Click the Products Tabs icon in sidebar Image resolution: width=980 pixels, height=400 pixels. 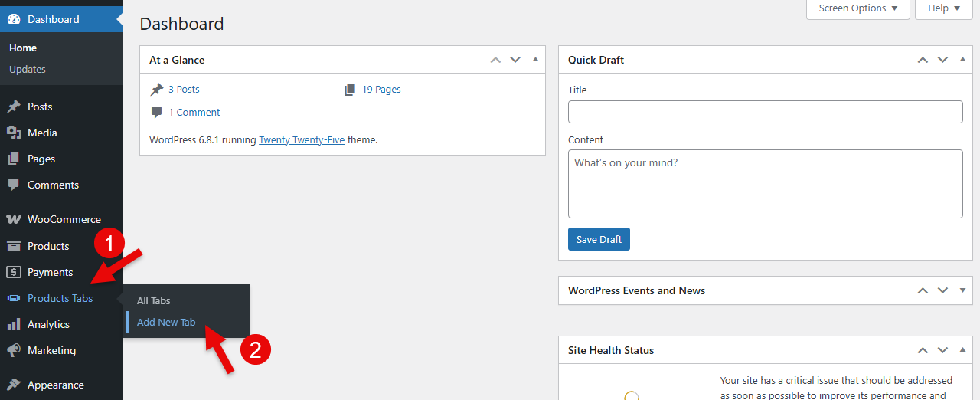click(14, 298)
